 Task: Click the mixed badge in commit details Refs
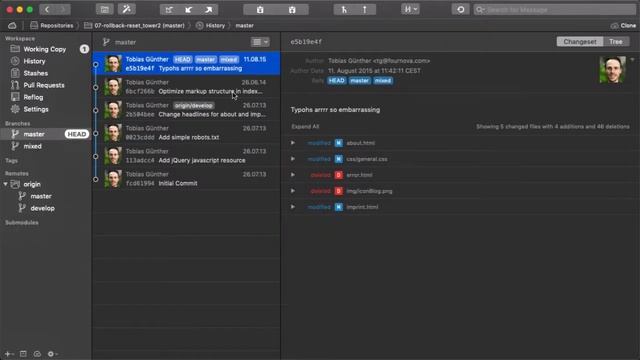[x=383, y=81]
